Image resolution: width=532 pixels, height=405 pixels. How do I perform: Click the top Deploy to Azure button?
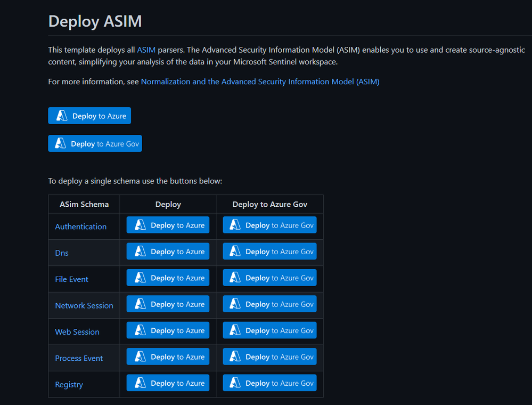tap(89, 116)
